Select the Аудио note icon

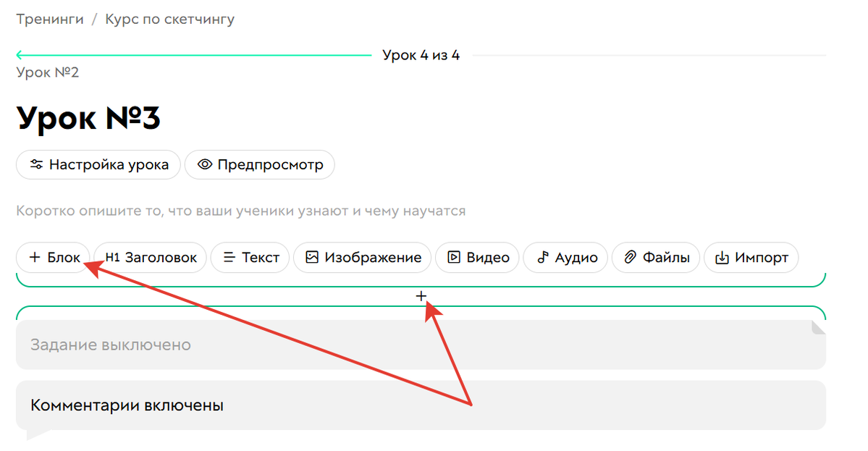click(x=542, y=257)
